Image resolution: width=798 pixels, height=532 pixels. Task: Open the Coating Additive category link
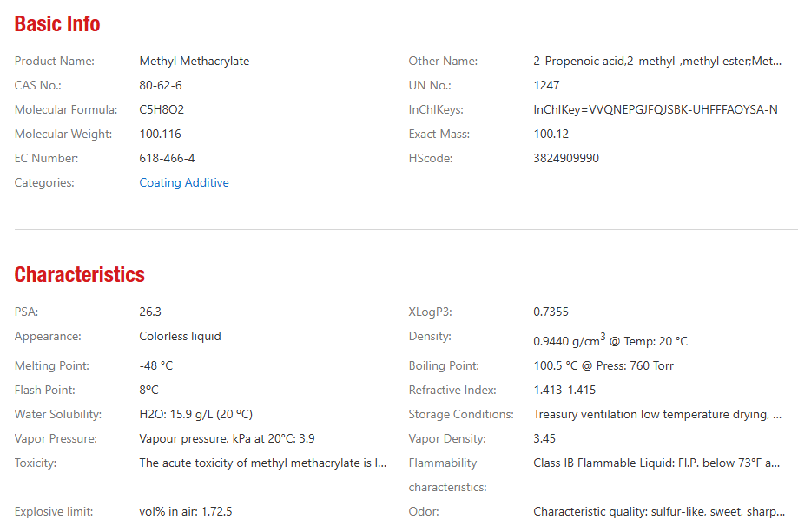tap(184, 182)
